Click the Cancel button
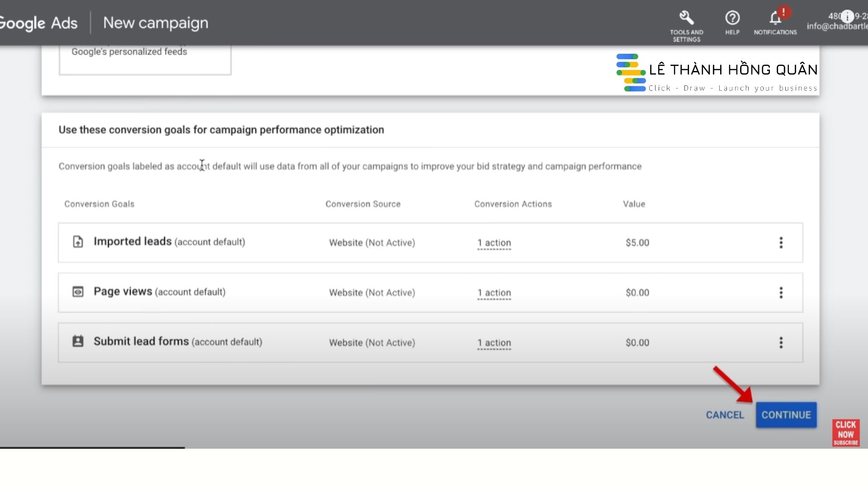Image resolution: width=868 pixels, height=488 pixels. (725, 415)
